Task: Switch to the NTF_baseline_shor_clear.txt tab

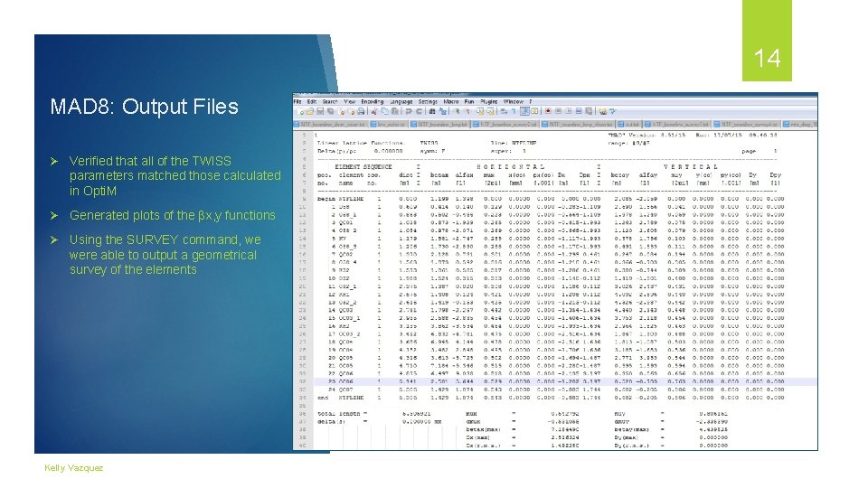Action: [331, 125]
